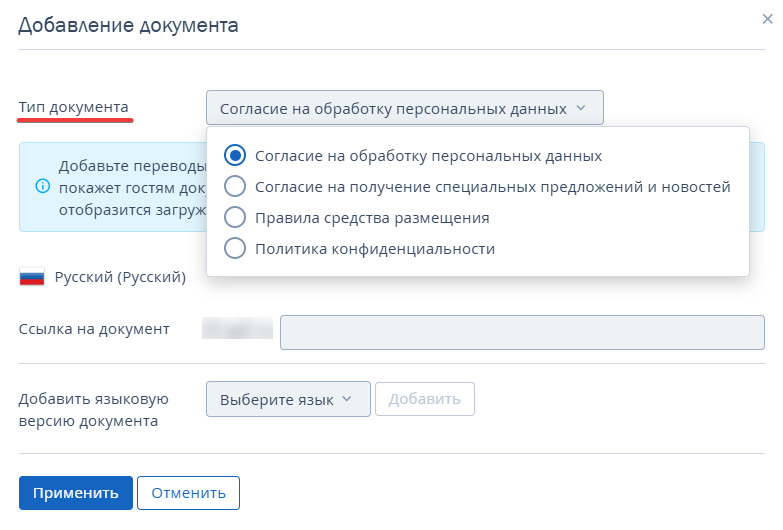Image resolution: width=783 pixels, height=530 pixels.
Task: Click the Добавить language button
Action: point(424,399)
